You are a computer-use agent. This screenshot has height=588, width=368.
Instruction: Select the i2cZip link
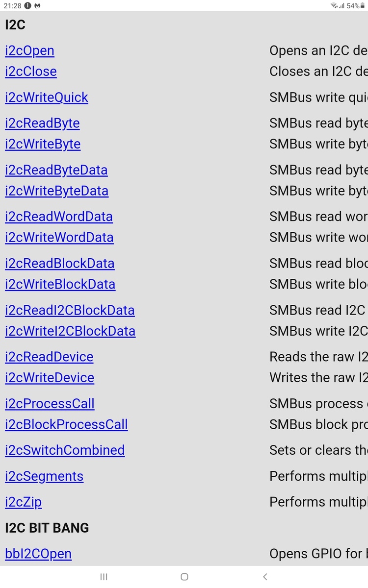point(23,502)
